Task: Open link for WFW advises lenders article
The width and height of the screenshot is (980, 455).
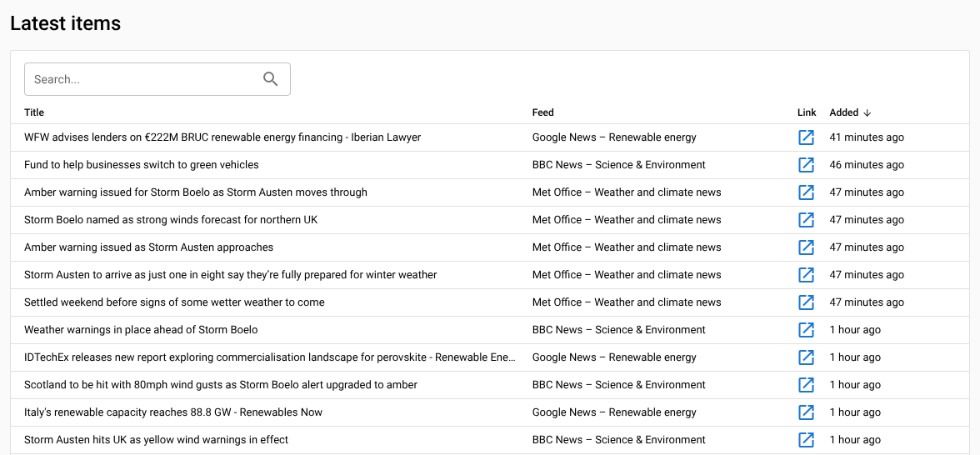Action: tap(807, 137)
